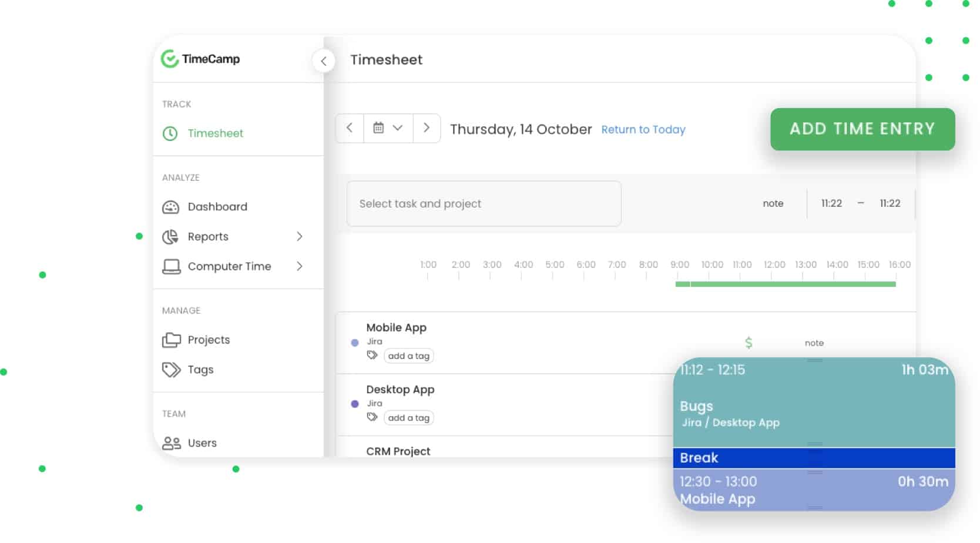
Task: Open the calendar date picker dropdown
Action: (x=388, y=128)
